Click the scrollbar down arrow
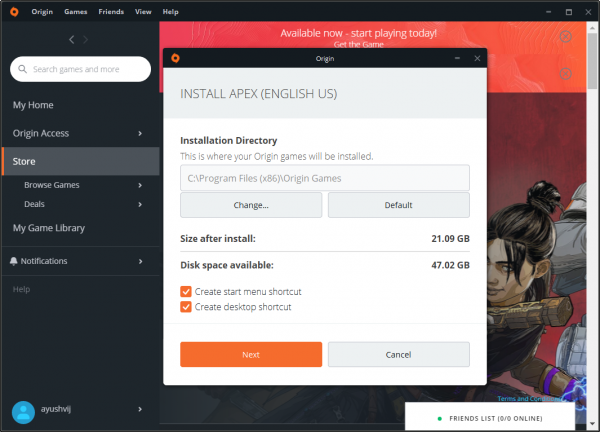The height and width of the screenshot is (432, 600). 593,424
